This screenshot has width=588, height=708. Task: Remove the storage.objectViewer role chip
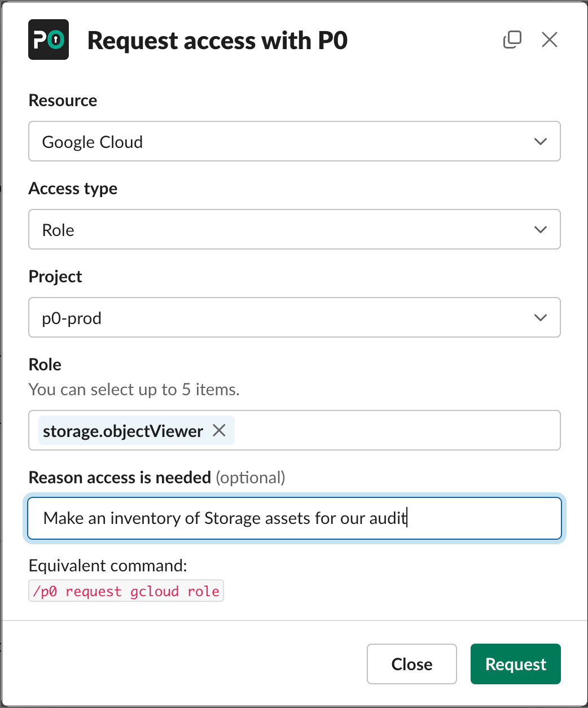(219, 431)
